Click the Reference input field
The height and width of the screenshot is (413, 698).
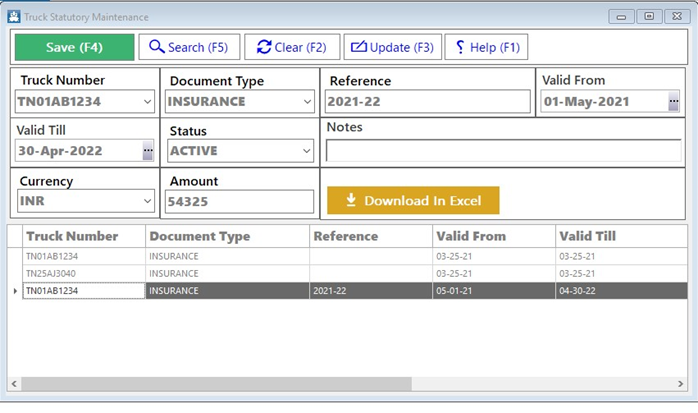pyautogui.click(x=427, y=101)
